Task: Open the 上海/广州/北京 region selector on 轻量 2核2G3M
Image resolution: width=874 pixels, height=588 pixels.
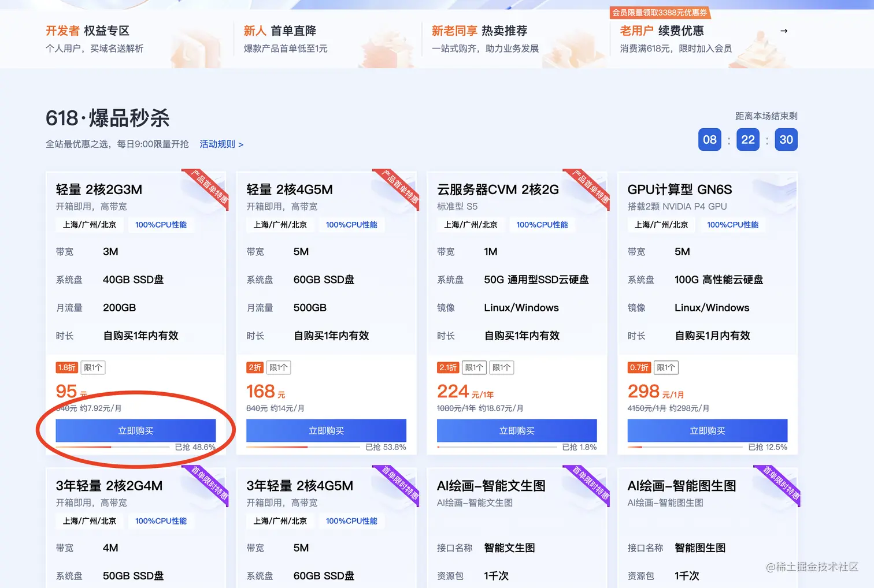Action: [89, 225]
